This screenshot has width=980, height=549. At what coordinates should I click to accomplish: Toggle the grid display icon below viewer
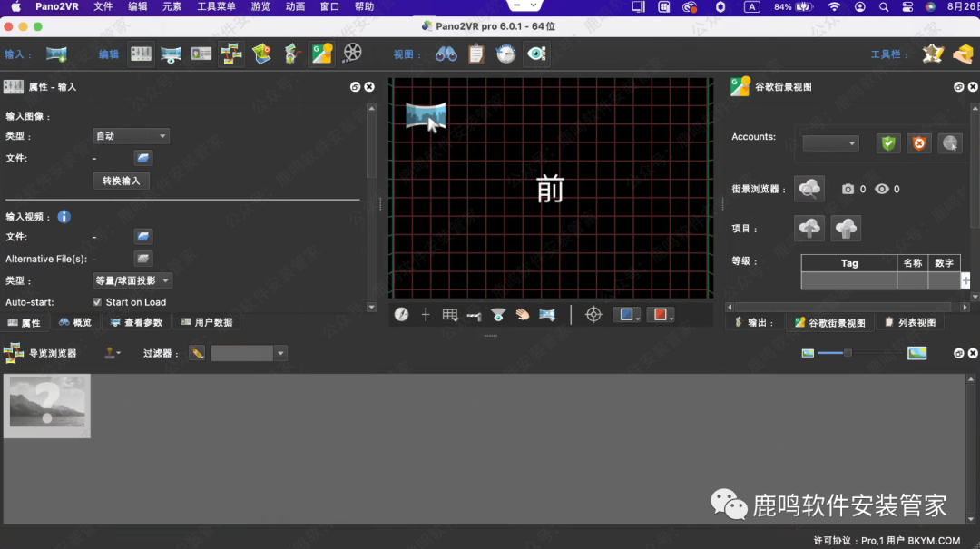point(449,315)
